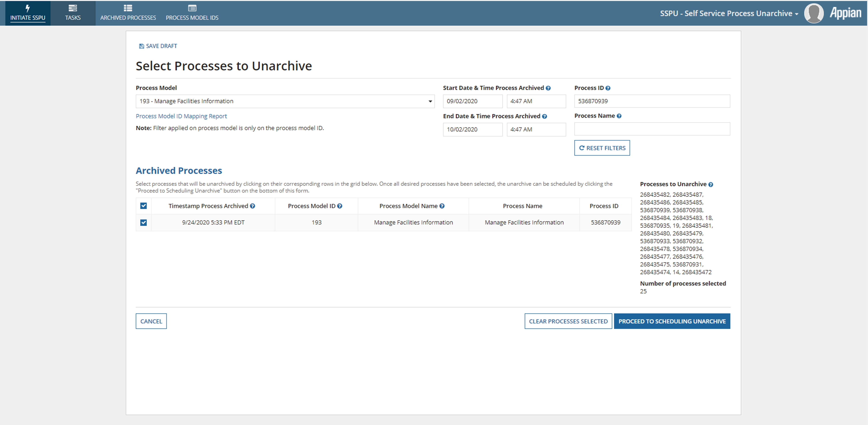Select the Initiate SSPU tab label
Screen dimensions: 868x425
[x=28, y=18]
